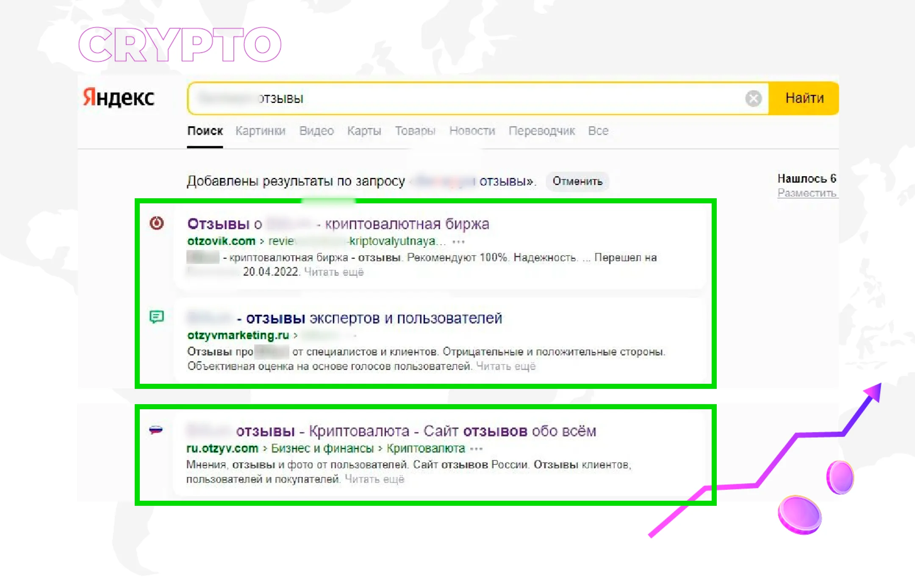The width and height of the screenshot is (915, 588).
Task: Click the Разместить link
Action: [x=807, y=193]
